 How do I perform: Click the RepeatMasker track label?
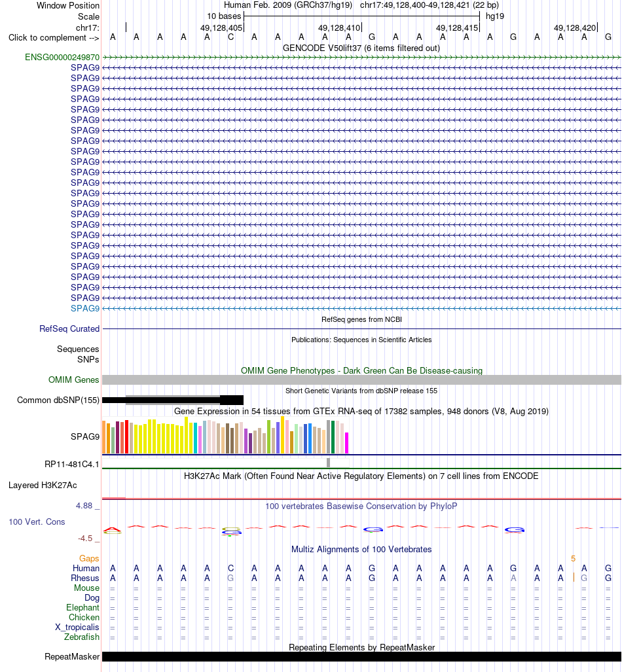(x=72, y=656)
